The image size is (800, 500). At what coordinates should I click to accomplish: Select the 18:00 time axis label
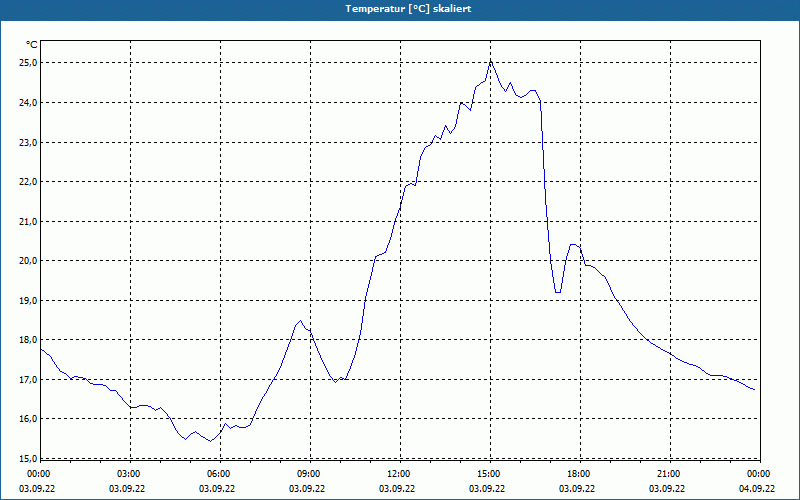point(579,474)
